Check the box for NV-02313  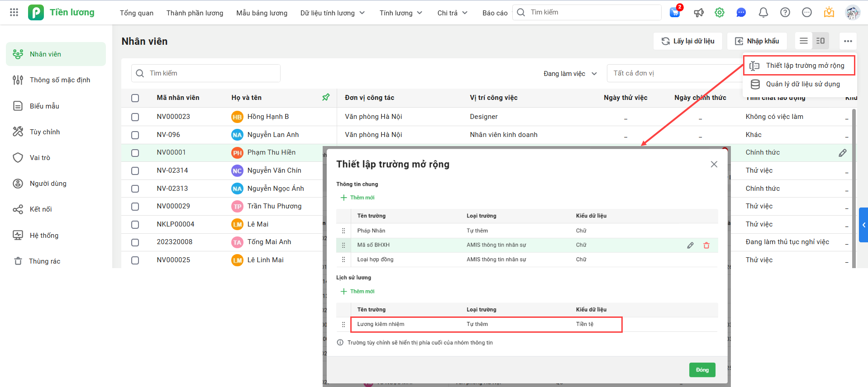[x=135, y=189]
